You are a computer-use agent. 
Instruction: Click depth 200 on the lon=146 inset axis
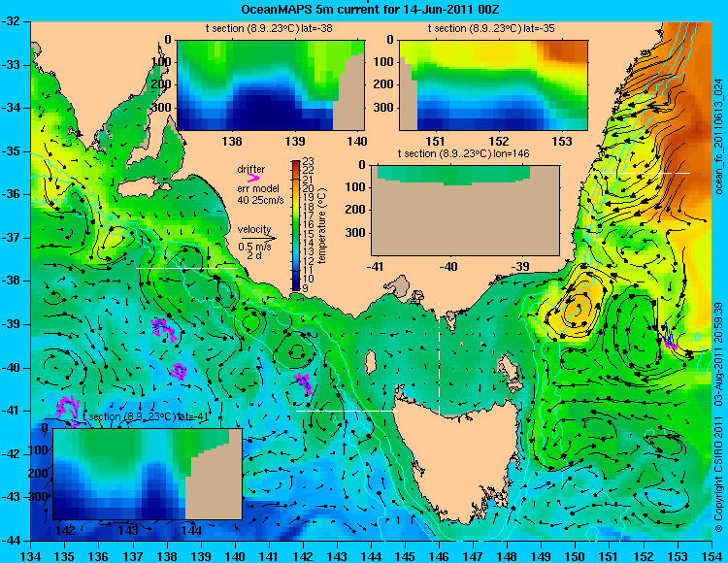point(355,210)
